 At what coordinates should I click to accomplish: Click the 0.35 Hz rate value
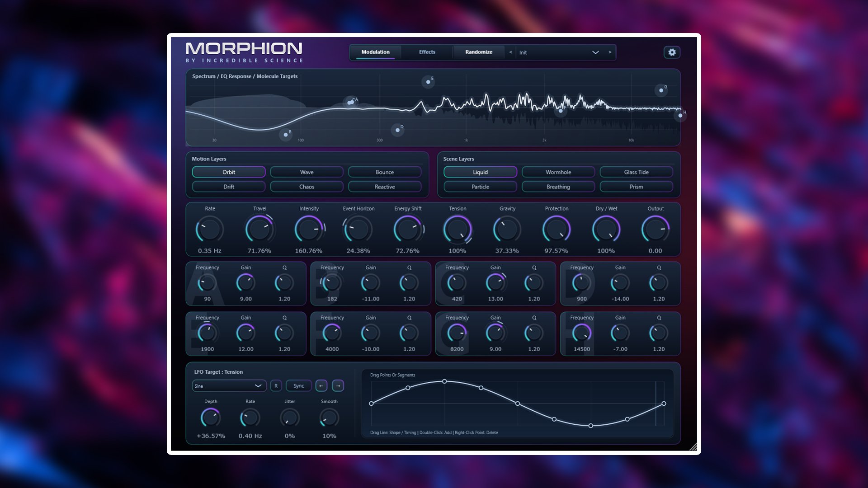pyautogui.click(x=210, y=251)
